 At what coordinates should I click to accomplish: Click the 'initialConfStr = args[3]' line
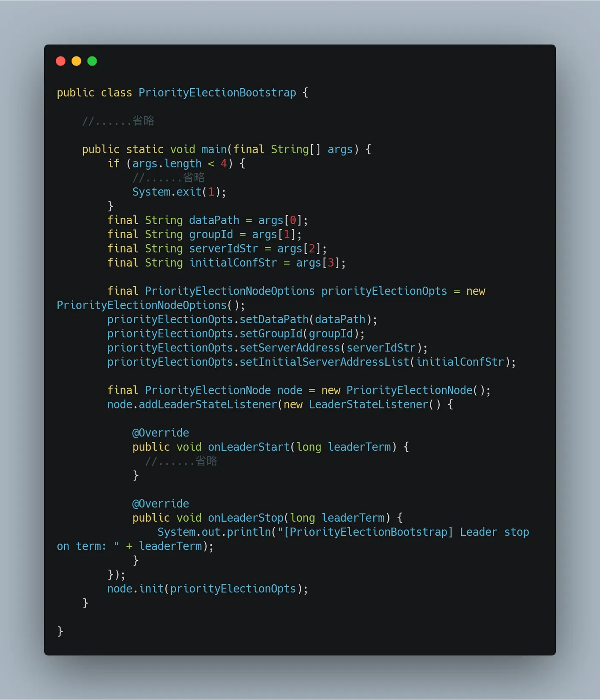coord(226,263)
